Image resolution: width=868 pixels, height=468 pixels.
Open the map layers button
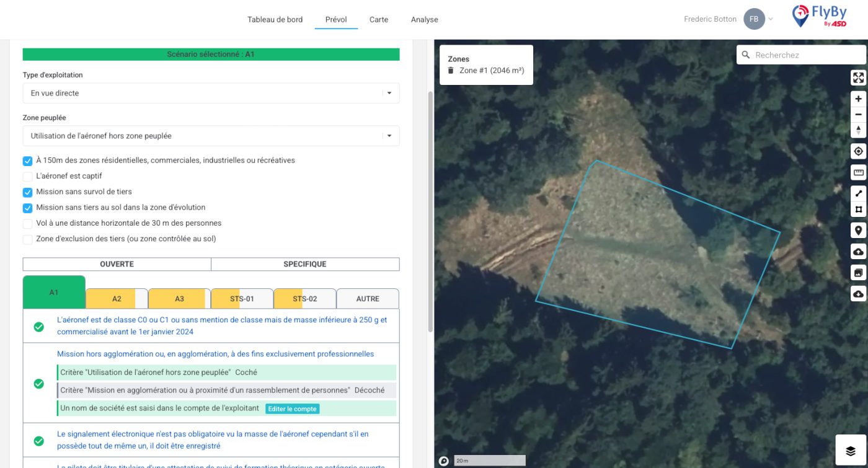[x=851, y=451]
